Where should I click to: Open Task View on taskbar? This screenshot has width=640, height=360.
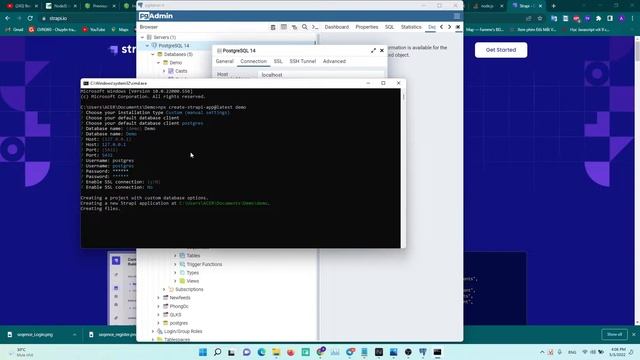click(231, 352)
